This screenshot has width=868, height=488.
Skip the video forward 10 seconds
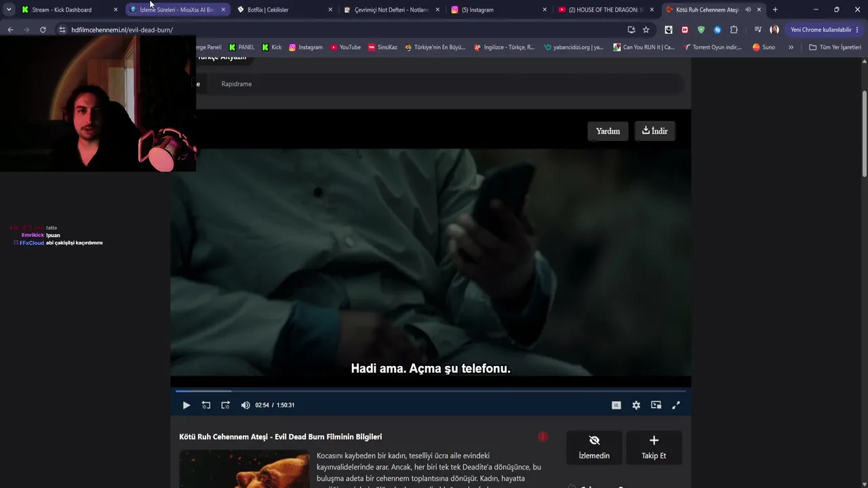point(226,405)
